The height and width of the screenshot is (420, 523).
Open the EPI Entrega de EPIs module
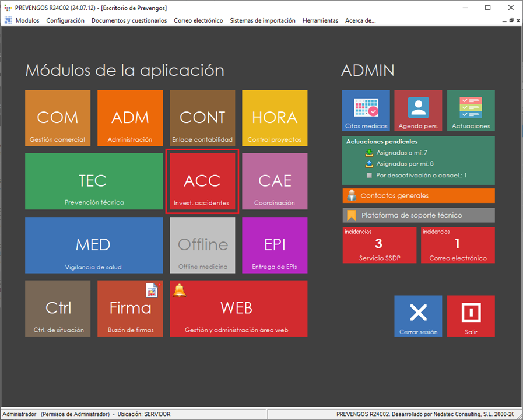coord(275,245)
